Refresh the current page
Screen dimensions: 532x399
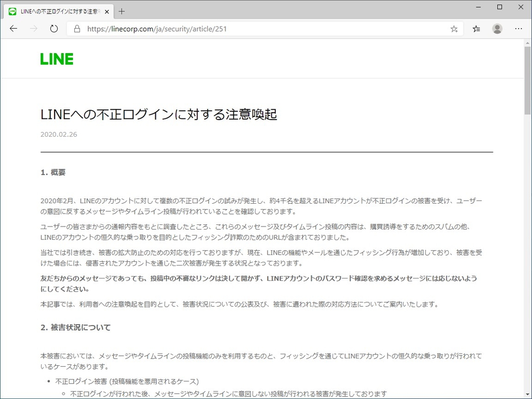pos(54,29)
